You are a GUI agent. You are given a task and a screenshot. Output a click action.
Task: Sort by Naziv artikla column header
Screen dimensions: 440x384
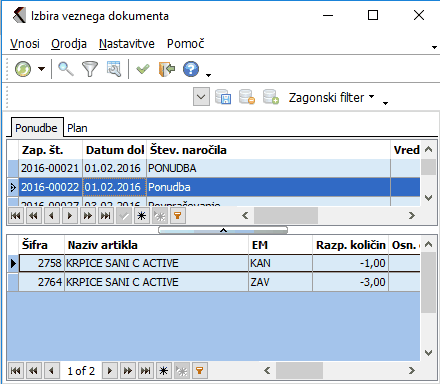point(156,245)
